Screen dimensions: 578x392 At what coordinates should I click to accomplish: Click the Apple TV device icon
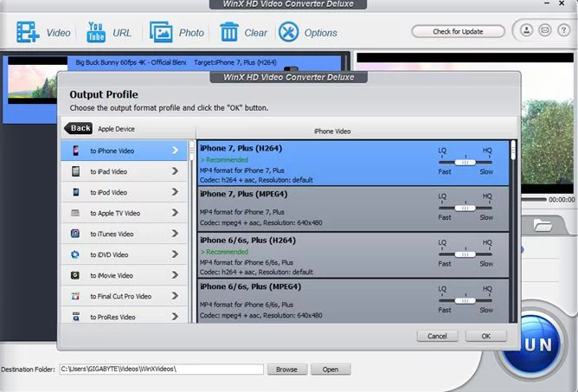point(75,213)
